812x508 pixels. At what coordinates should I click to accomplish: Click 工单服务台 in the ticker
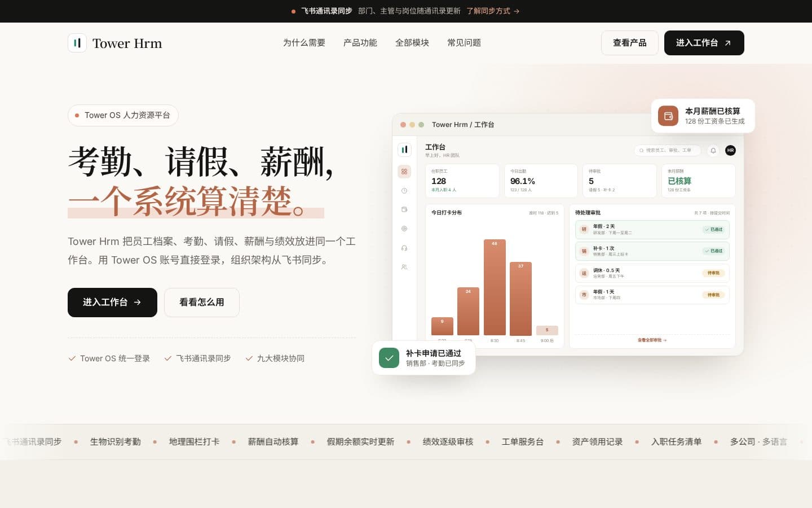[523, 442]
